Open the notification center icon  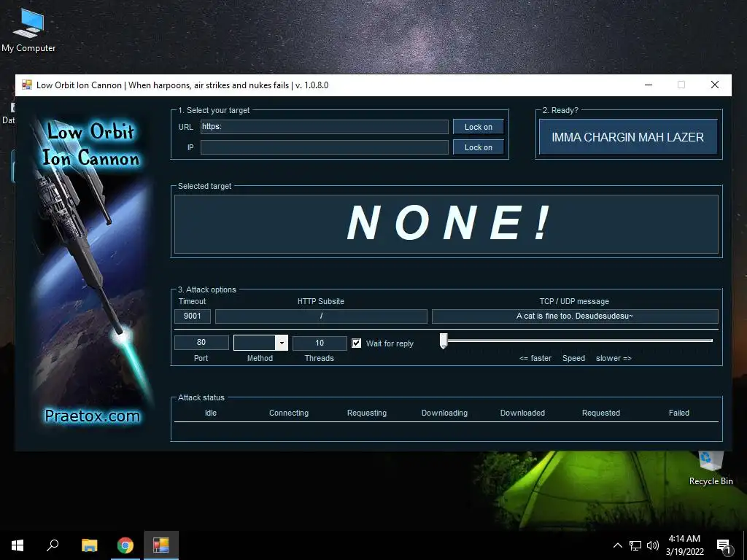click(724, 546)
